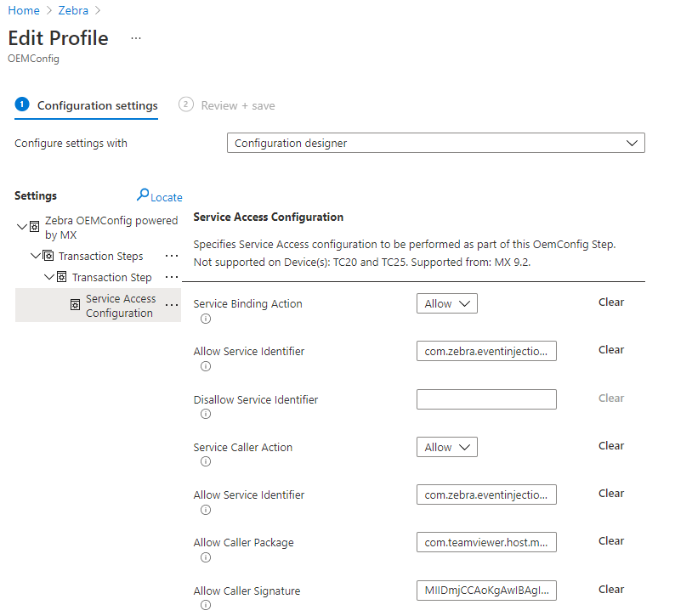Clear the Allow Caller Package value
The image size is (692, 616).
pos(610,540)
